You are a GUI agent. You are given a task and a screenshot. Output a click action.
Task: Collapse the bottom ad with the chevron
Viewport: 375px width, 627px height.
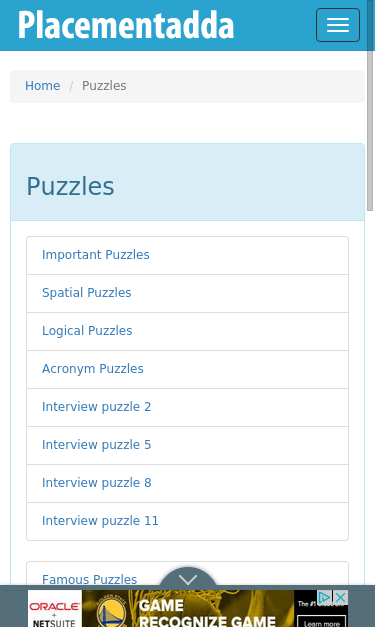tap(188, 579)
